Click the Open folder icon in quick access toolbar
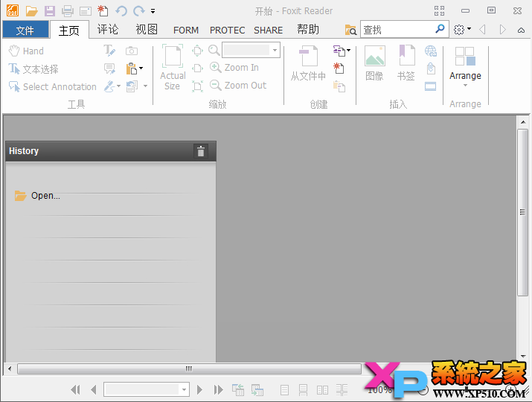This screenshot has width=532, height=402. point(31,11)
